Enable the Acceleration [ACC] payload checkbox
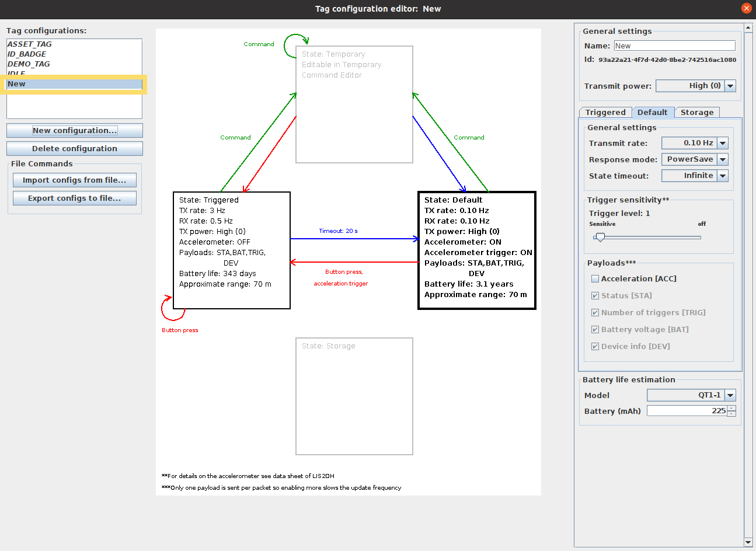Screen dimensions: 756x551 click(595, 279)
